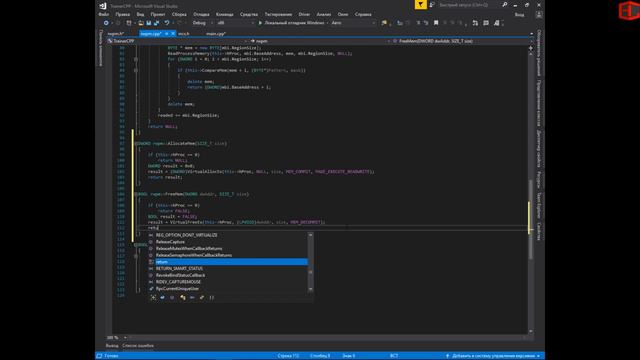Close the active cpp file tab
The width and height of the screenshot is (640, 360).
[x=173, y=33]
